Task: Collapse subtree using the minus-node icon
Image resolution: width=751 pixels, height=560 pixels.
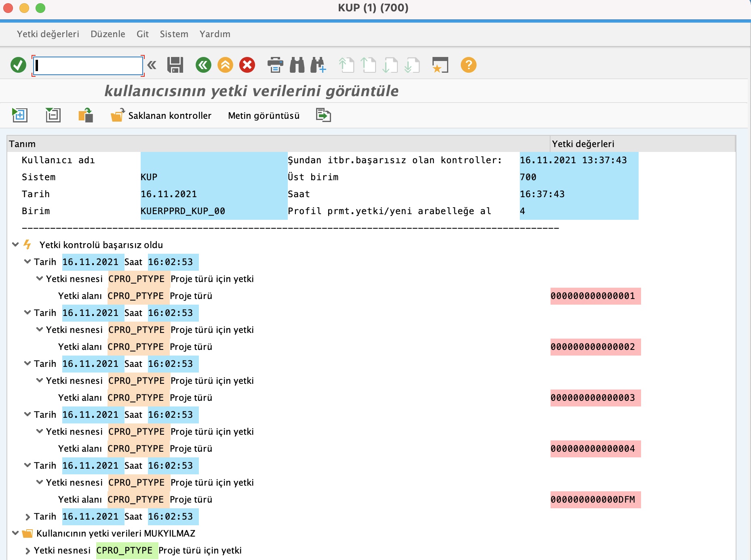Action: [53, 115]
